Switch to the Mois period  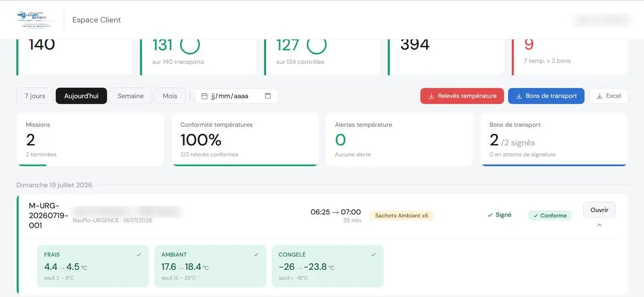coord(170,96)
